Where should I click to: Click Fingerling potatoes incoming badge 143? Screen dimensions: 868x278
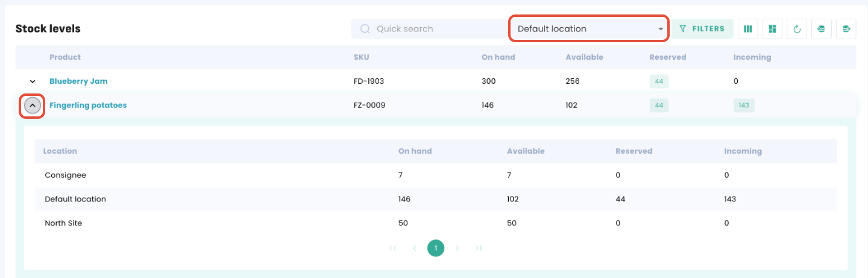[x=744, y=106]
